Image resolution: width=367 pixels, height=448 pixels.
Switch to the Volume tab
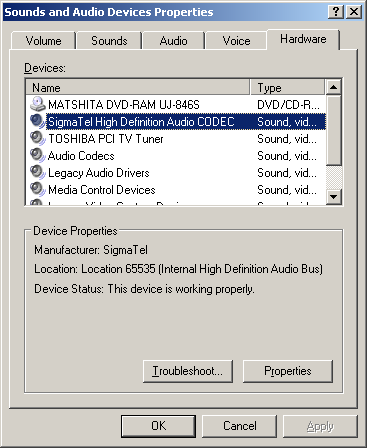coord(43,41)
